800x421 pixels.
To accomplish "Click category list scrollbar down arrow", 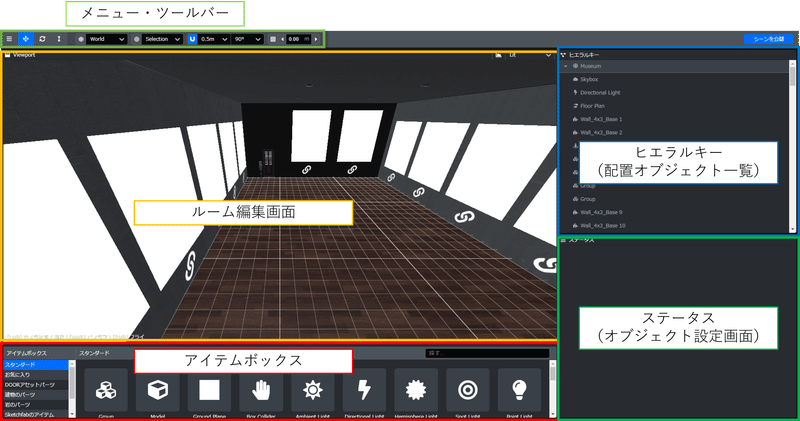I will [72, 414].
